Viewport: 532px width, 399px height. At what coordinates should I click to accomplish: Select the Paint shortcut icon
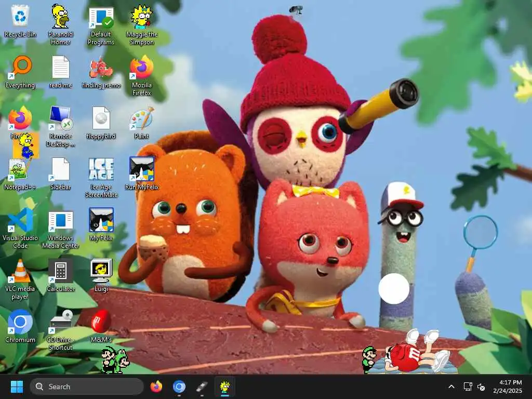pos(142,123)
